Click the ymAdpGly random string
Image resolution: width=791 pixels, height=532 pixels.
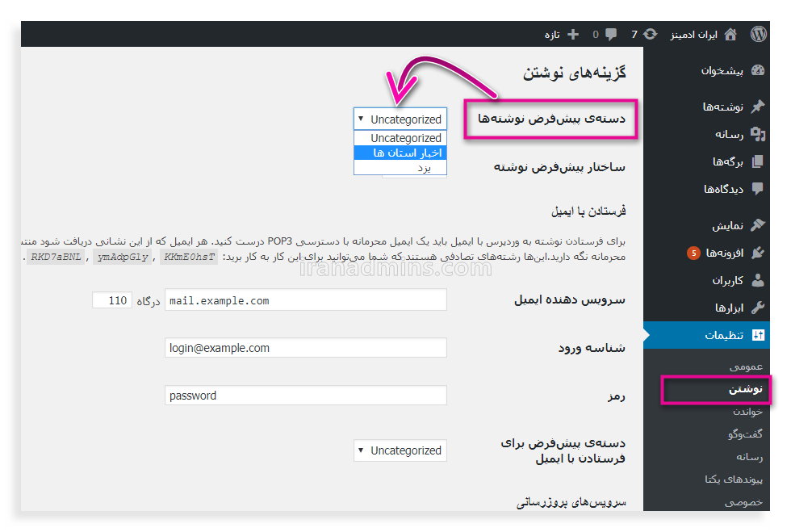[x=123, y=257]
